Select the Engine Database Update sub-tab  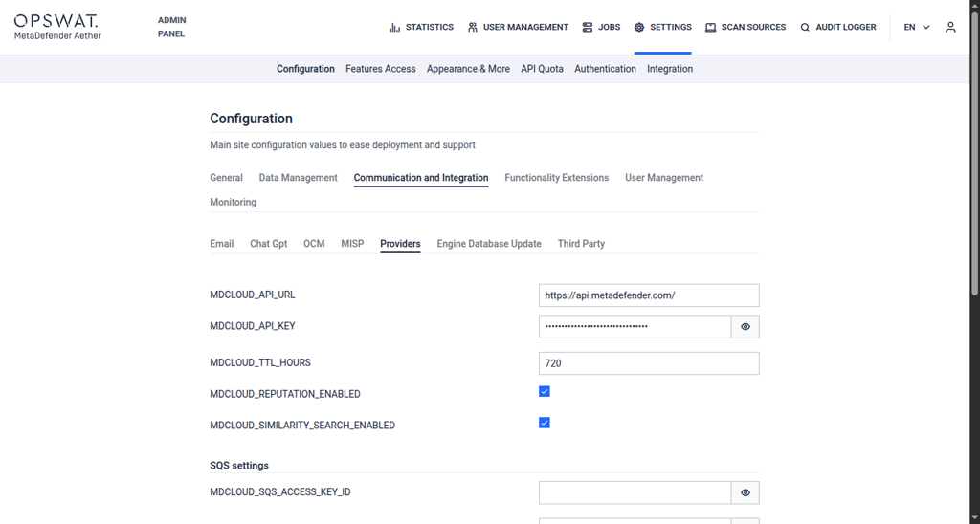click(488, 244)
